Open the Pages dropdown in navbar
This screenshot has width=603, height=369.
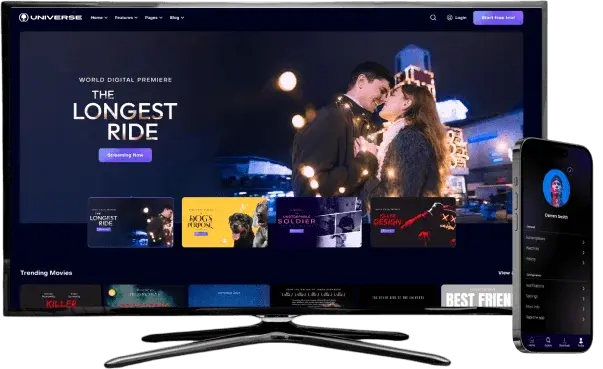(153, 18)
